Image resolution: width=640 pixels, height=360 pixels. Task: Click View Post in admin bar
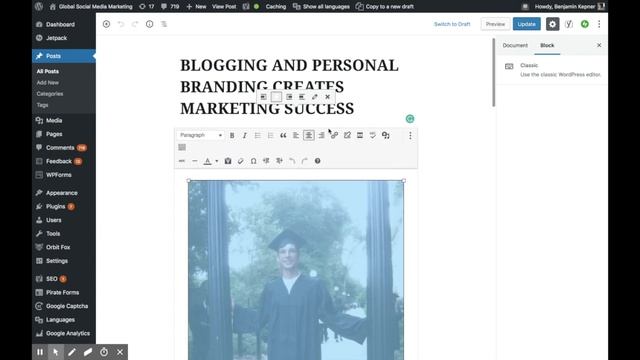(224, 7)
